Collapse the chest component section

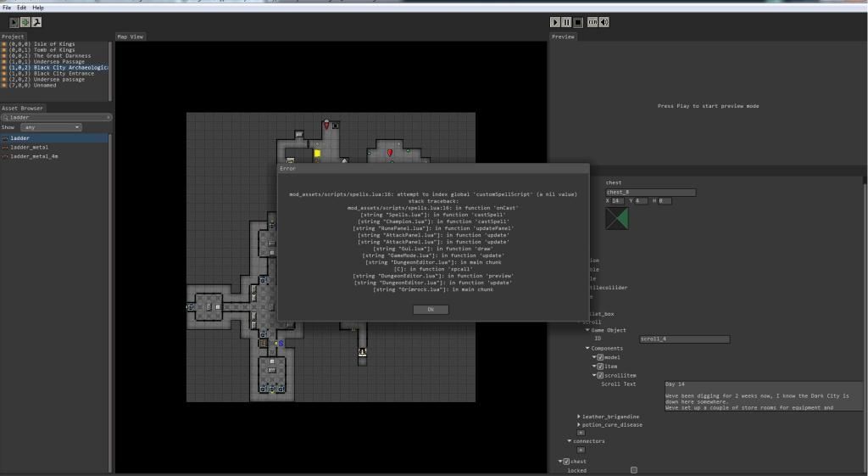coord(560,462)
